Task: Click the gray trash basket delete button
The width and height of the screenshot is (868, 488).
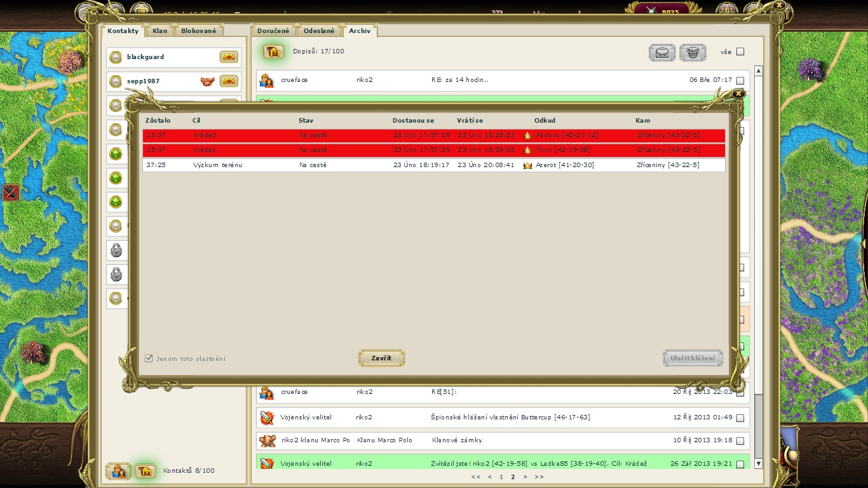Action: coord(693,52)
